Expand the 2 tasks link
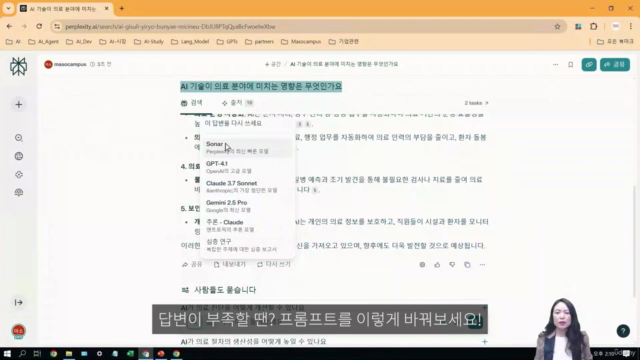Viewport: 640px width, 360px height. point(476,103)
